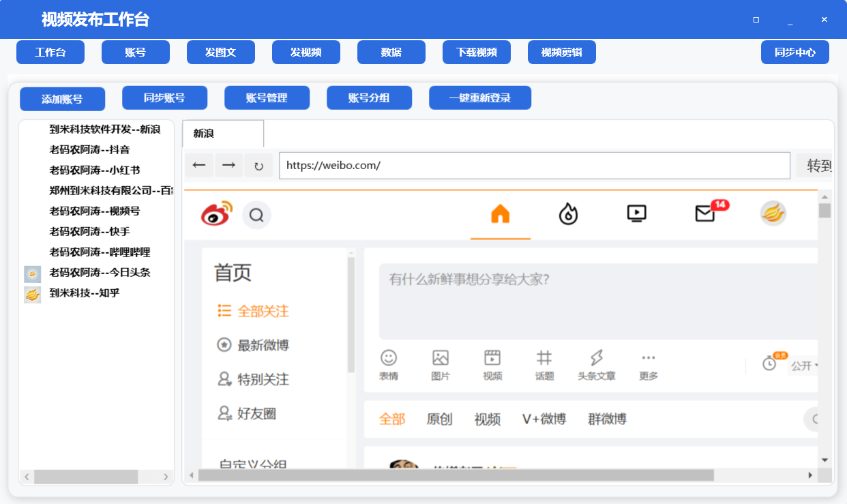Click 今日头条 account avatar thumbnail
This screenshot has height=504, width=847.
pyautogui.click(x=32, y=274)
